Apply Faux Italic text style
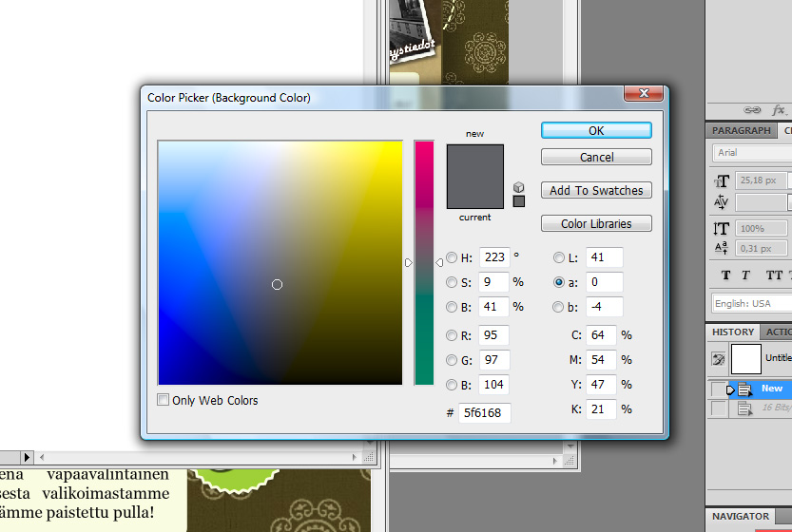This screenshot has width=792, height=532. tap(746, 275)
